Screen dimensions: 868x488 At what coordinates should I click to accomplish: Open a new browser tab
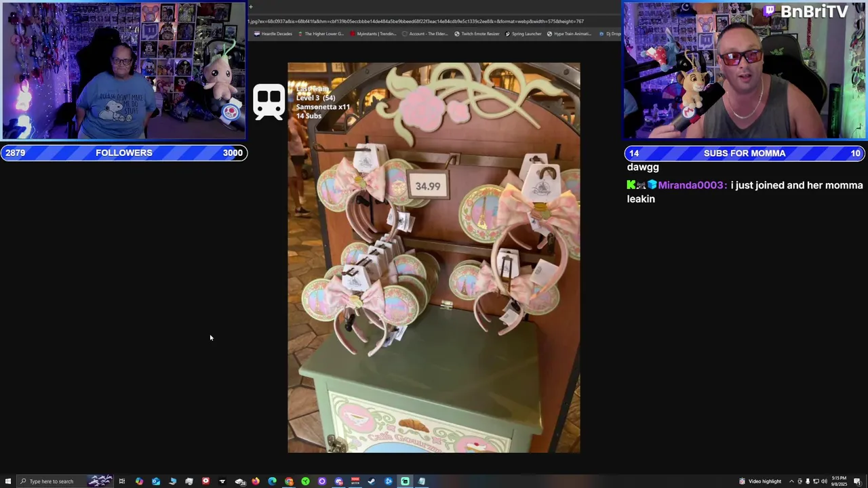point(250,7)
